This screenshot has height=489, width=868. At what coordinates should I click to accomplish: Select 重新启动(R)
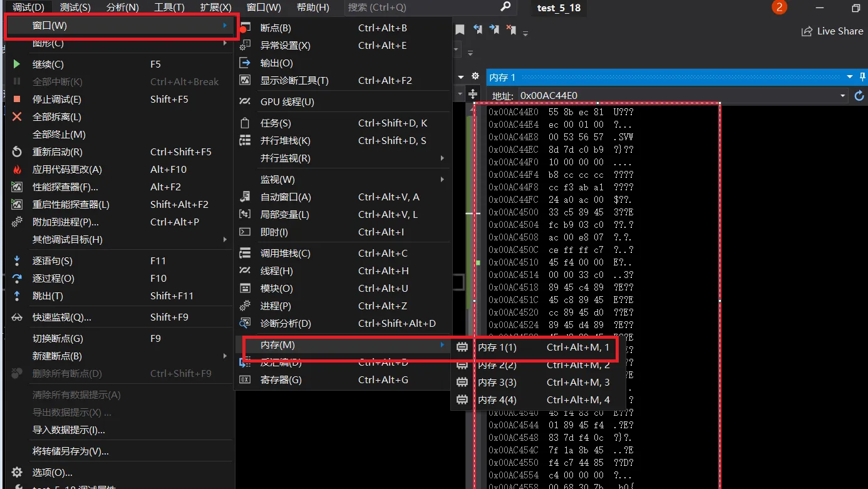pyautogui.click(x=120, y=152)
